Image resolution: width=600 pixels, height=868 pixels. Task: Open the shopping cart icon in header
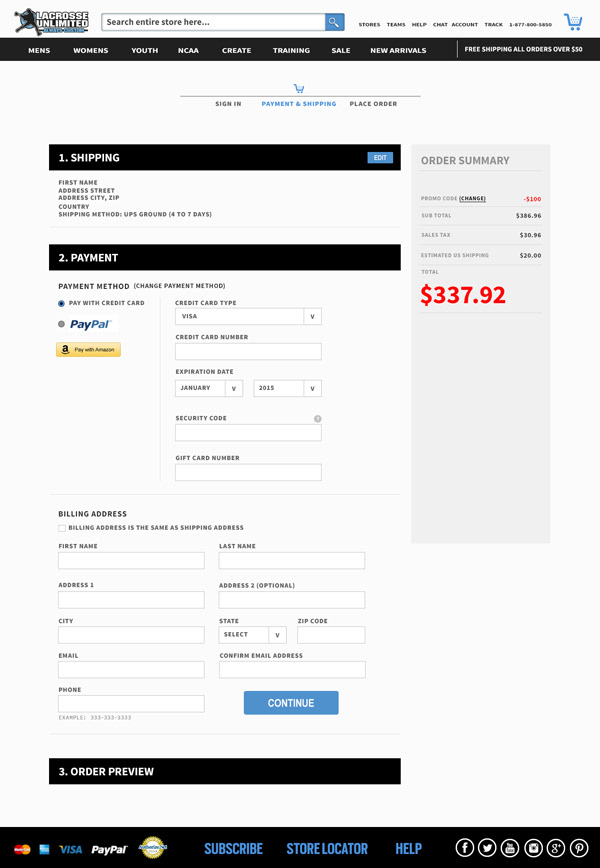point(573,22)
